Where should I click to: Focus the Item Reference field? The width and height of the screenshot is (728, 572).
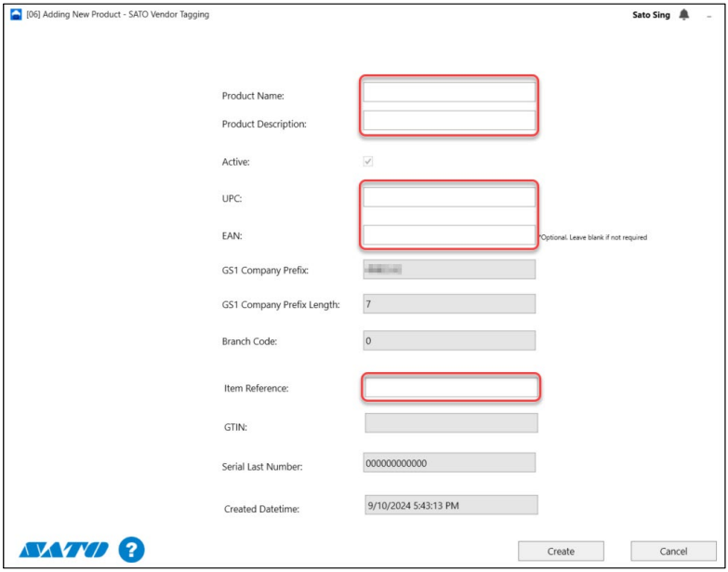[451, 388]
